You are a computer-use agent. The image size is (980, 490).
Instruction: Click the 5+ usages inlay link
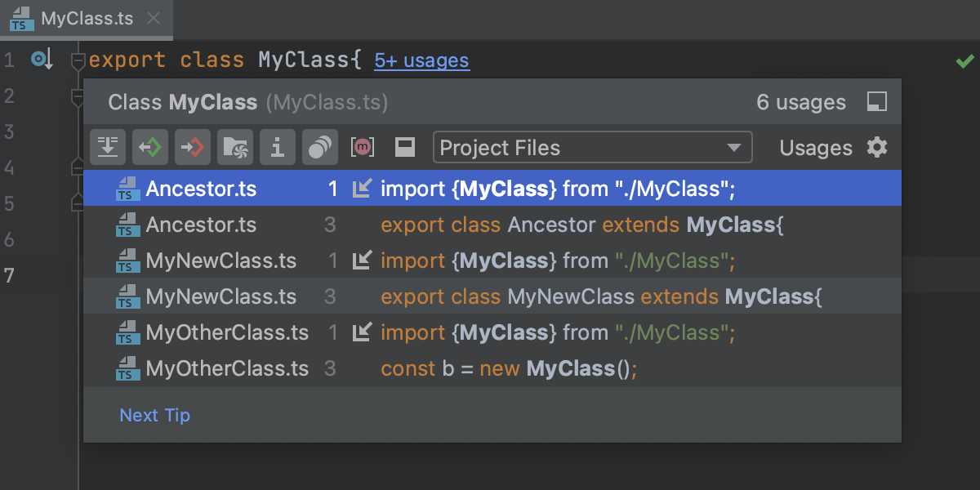pos(421,60)
